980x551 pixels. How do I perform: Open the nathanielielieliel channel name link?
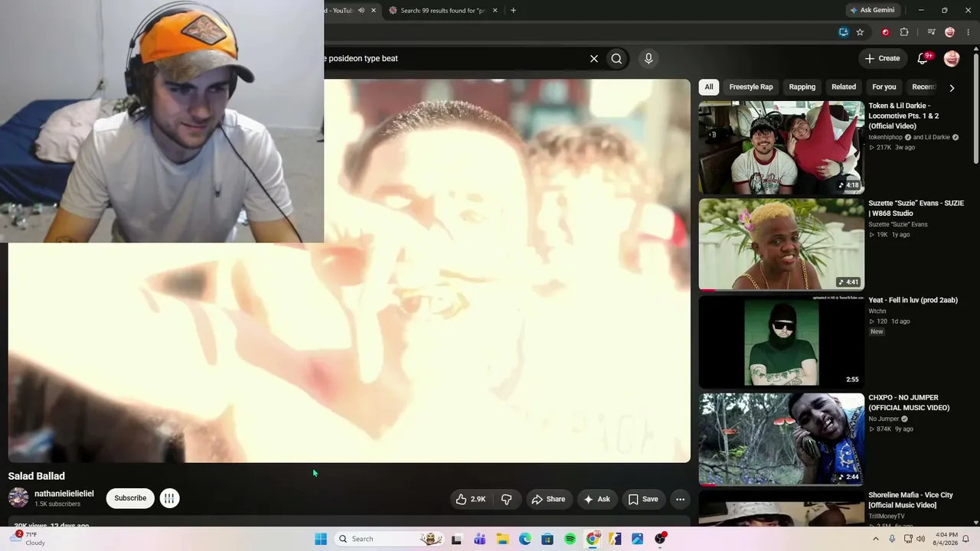pyautogui.click(x=64, y=494)
